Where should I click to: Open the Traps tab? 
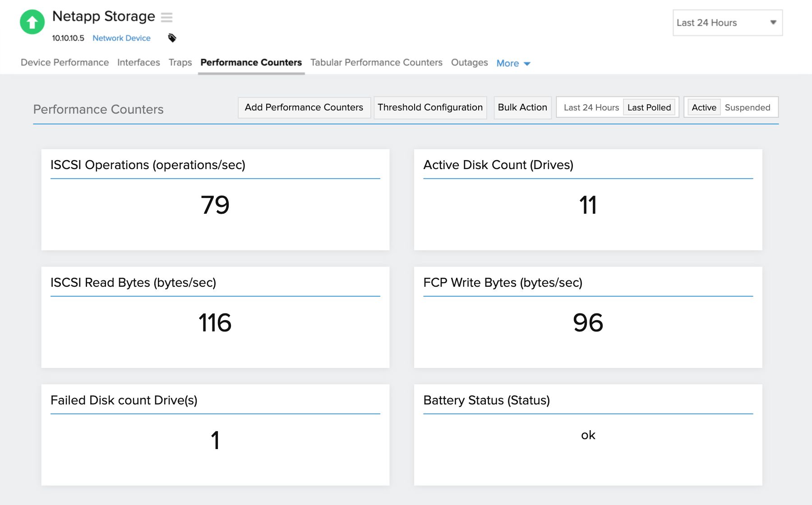(x=180, y=63)
